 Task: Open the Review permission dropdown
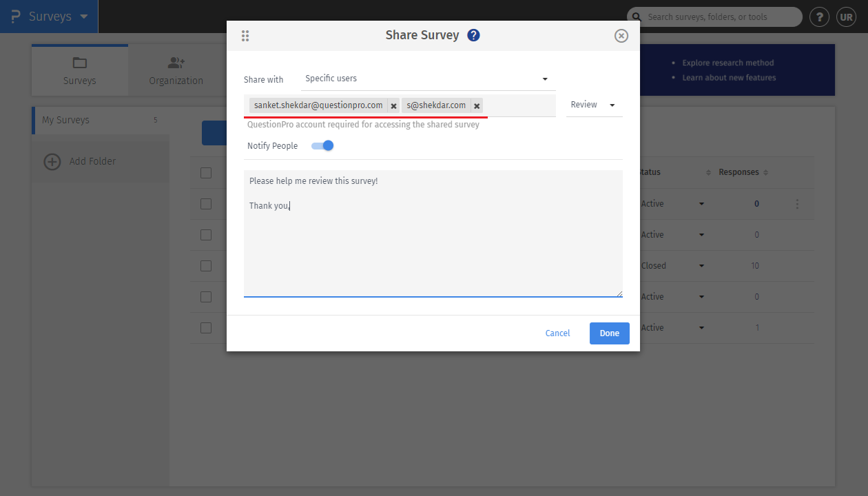tap(594, 105)
